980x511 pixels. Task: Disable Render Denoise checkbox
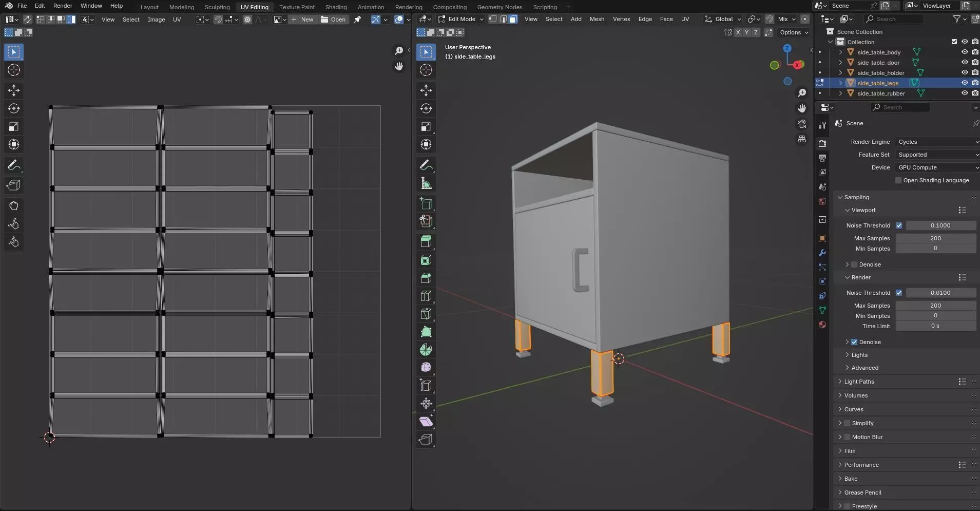tap(854, 342)
